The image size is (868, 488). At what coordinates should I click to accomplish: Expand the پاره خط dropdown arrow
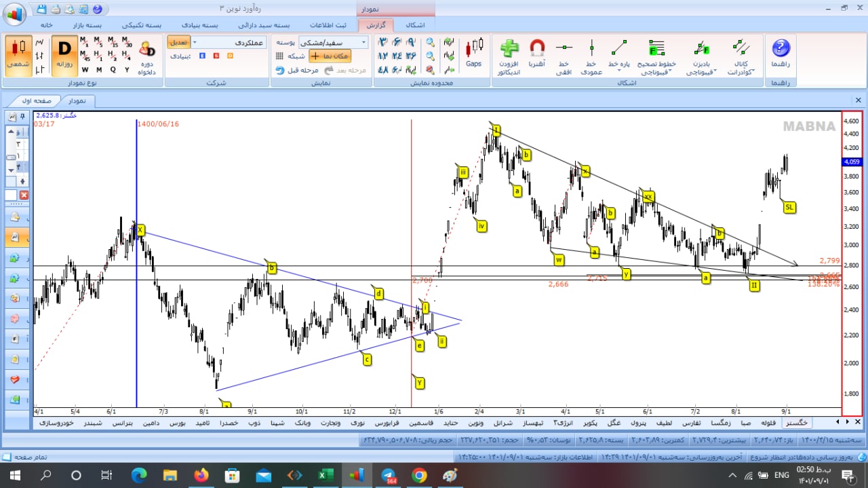pyautogui.click(x=618, y=71)
